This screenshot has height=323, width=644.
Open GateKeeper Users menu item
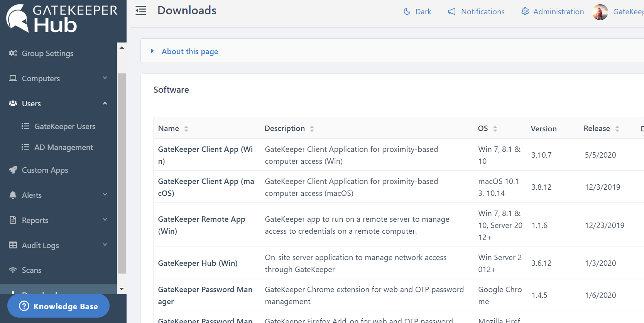click(x=64, y=126)
